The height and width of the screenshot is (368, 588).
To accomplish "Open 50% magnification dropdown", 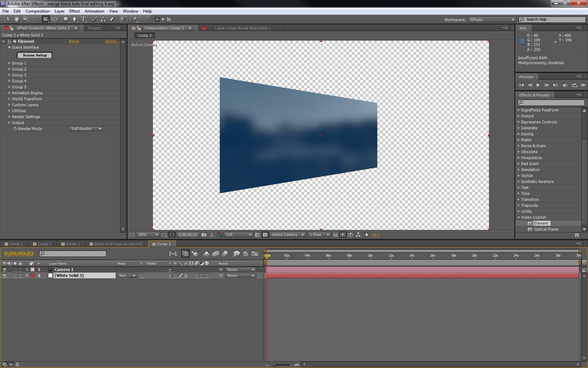I will pos(148,235).
